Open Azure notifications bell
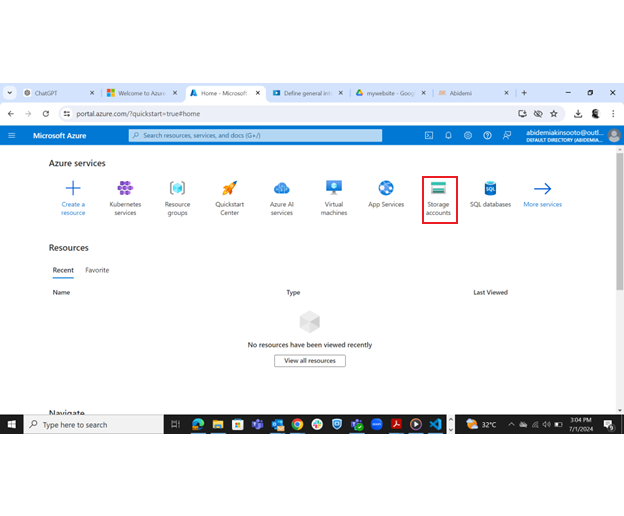Image resolution: width=624 pixels, height=516 pixels. click(448, 136)
